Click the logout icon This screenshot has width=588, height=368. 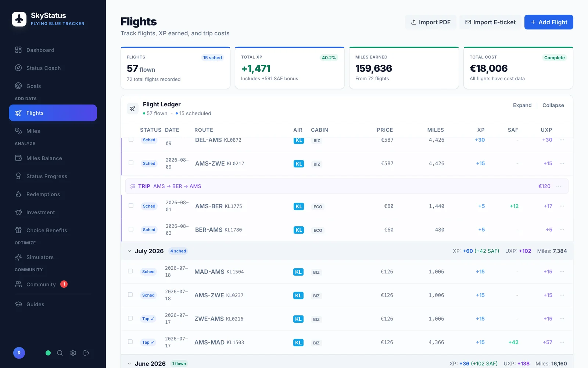tap(86, 353)
